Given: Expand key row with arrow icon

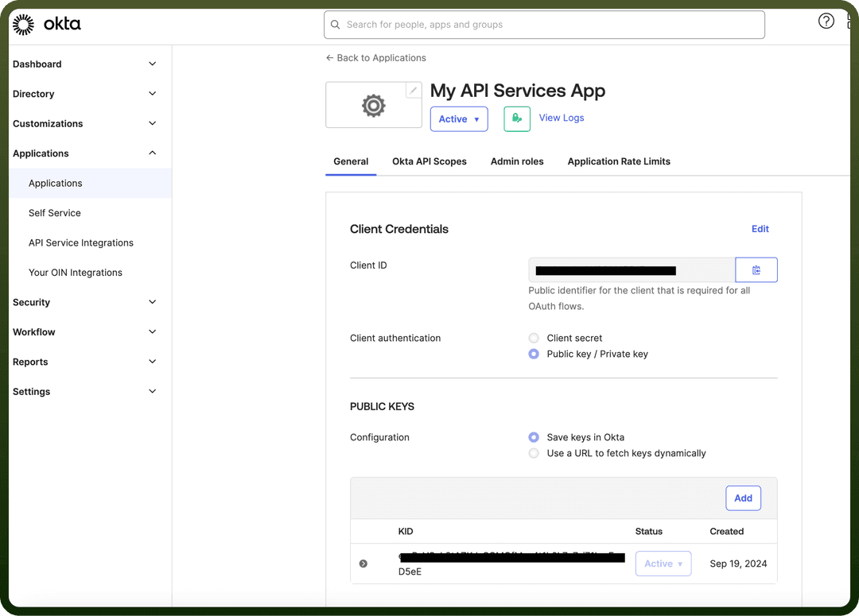Looking at the screenshot, I should coord(363,564).
